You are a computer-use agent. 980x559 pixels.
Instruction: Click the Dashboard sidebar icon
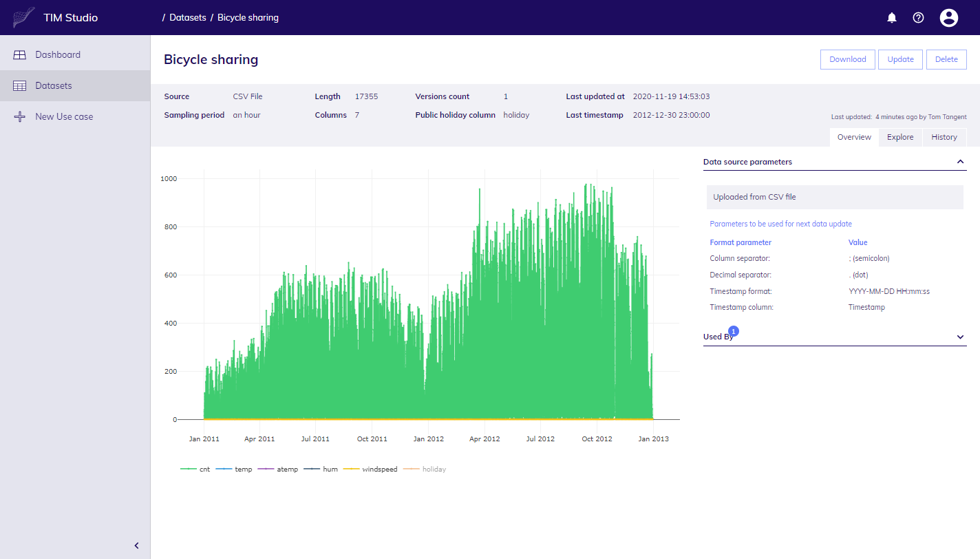tap(20, 54)
